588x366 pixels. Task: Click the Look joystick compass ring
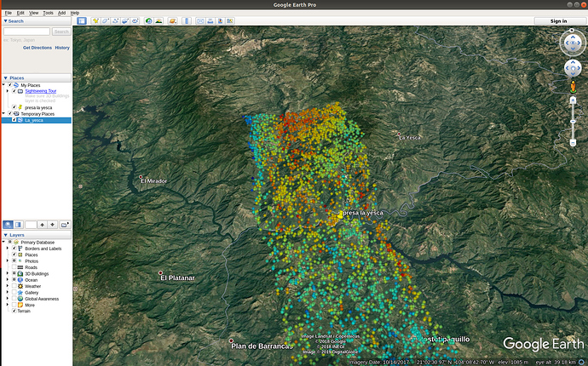573,43
